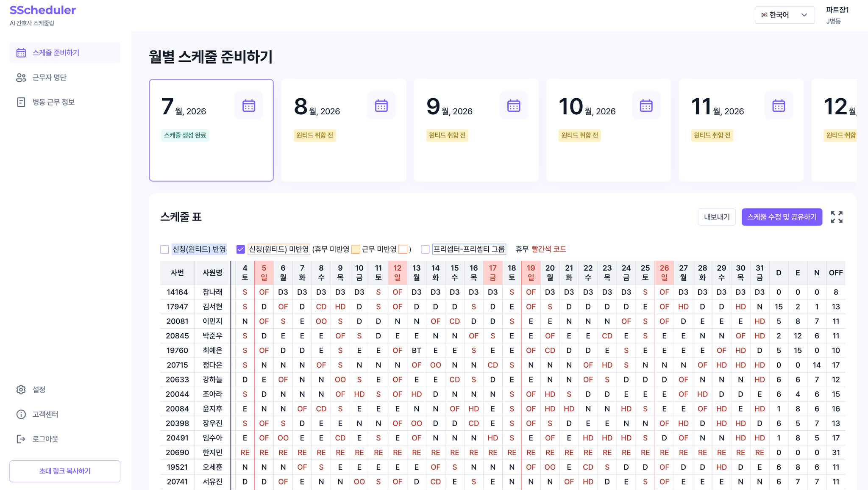Open 설정 menu

click(x=65, y=390)
